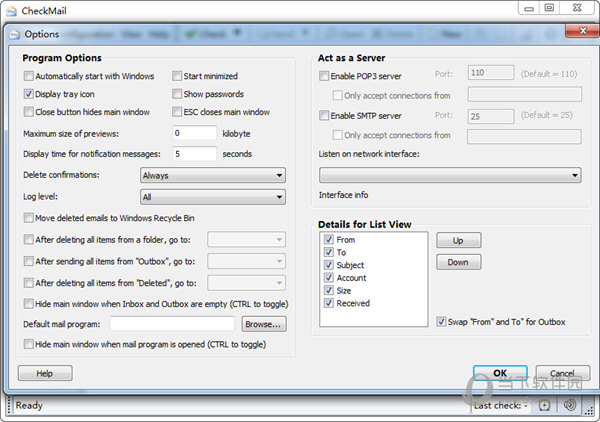The height and width of the screenshot is (422, 600).
Task: Check After sending all items from Outbox
Action: coord(29,261)
